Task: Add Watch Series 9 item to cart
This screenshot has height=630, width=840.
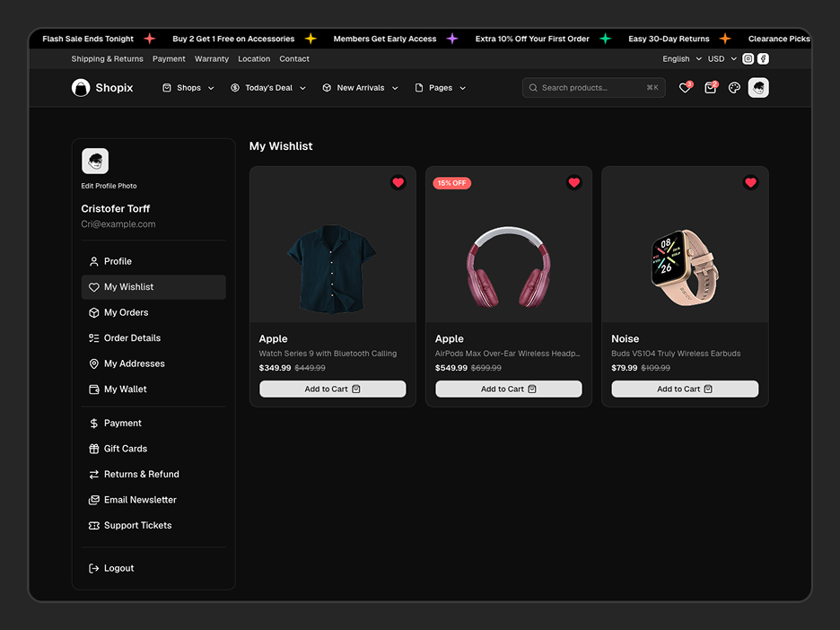Action: (333, 389)
